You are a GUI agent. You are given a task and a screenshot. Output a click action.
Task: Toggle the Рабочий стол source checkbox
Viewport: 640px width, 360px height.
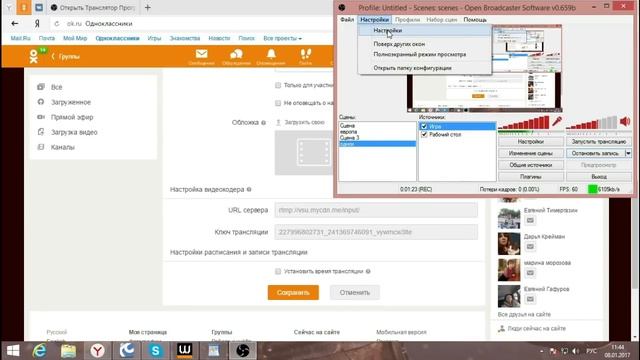[x=424, y=134]
